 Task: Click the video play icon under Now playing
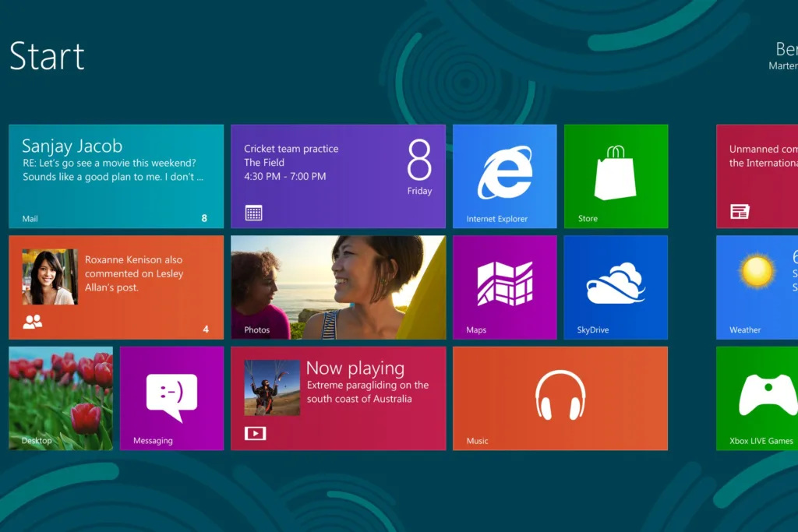coord(255,433)
